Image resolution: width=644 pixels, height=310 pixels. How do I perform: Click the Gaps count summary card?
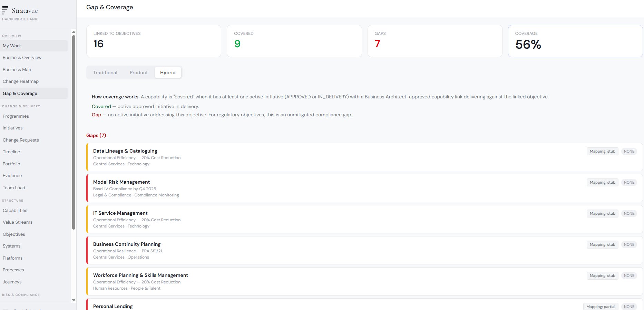pyautogui.click(x=435, y=41)
